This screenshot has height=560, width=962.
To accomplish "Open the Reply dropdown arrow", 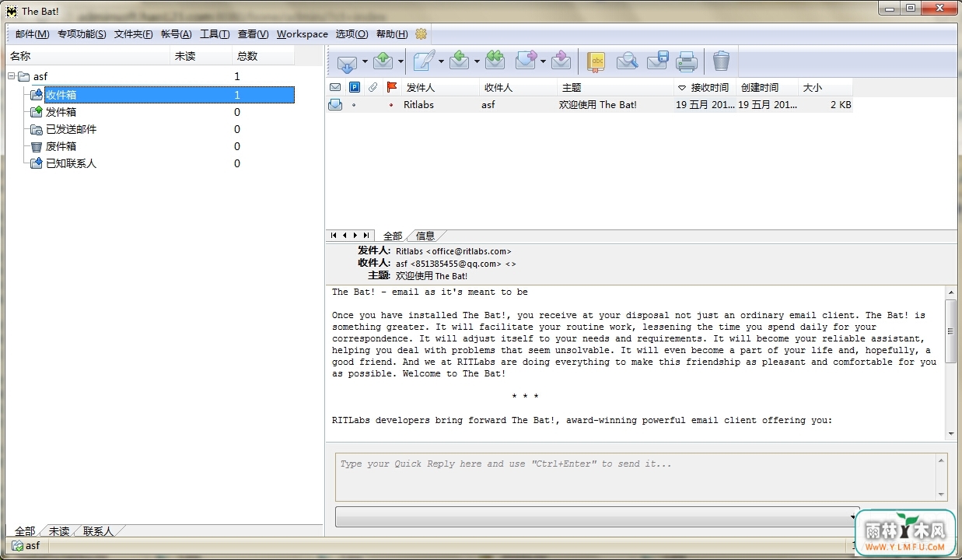I will tap(476, 61).
